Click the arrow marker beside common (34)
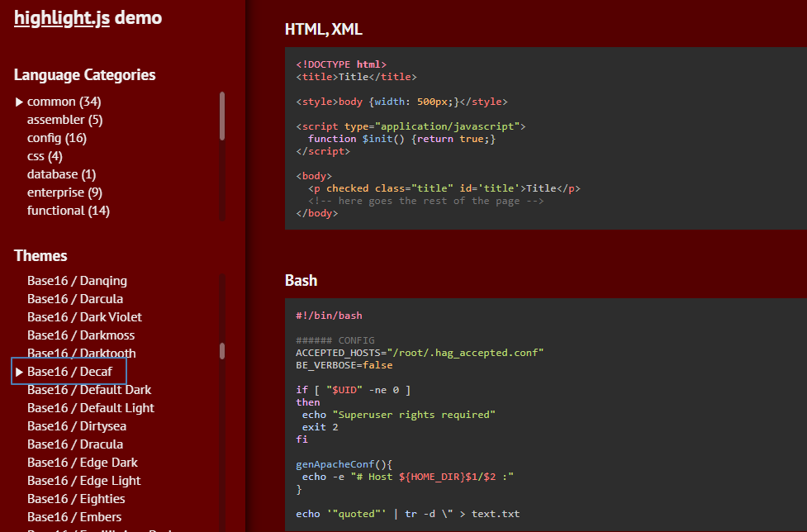Screen dimensions: 807x532 [19, 102]
